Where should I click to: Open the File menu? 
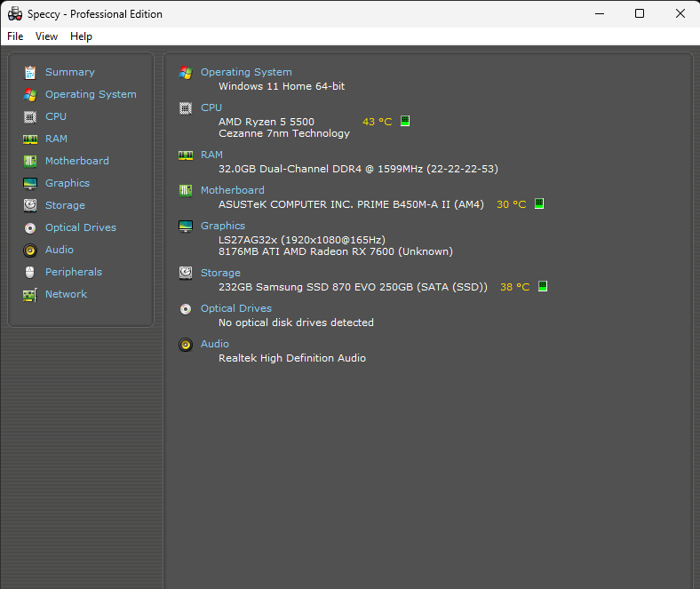[x=15, y=36]
